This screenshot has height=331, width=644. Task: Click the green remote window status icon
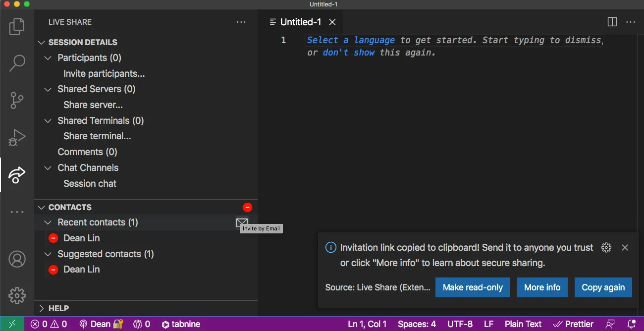pos(12,324)
